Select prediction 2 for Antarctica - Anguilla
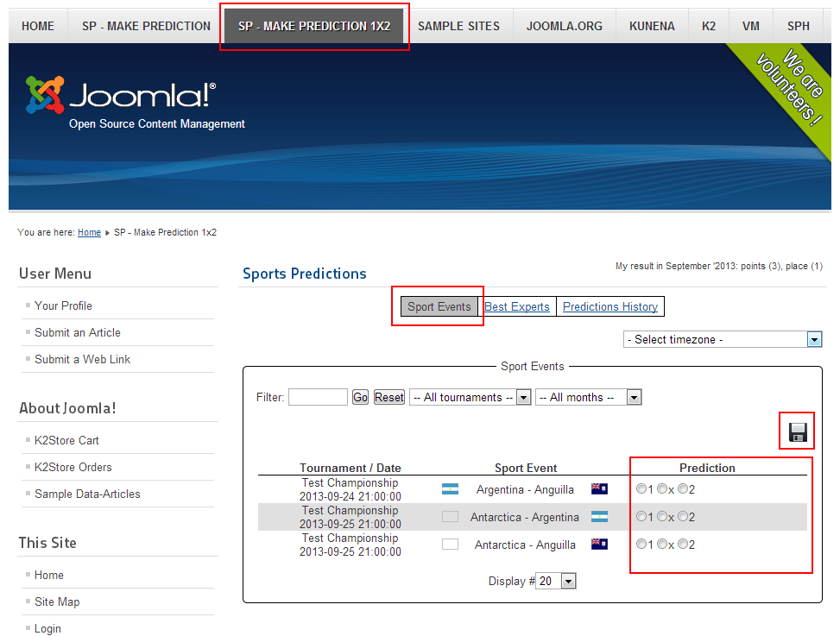 (683, 545)
